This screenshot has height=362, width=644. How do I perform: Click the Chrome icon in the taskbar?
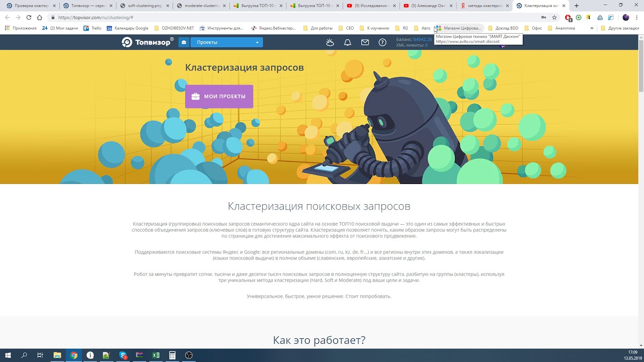tap(74, 355)
